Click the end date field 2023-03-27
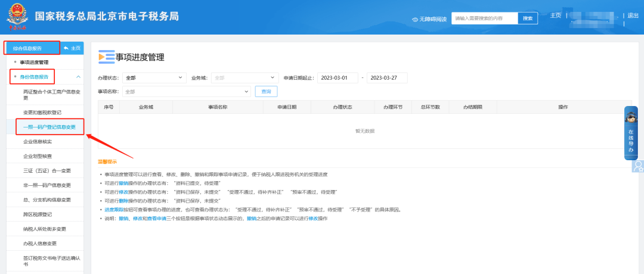Viewport: 644px width, 274px height. [387, 77]
